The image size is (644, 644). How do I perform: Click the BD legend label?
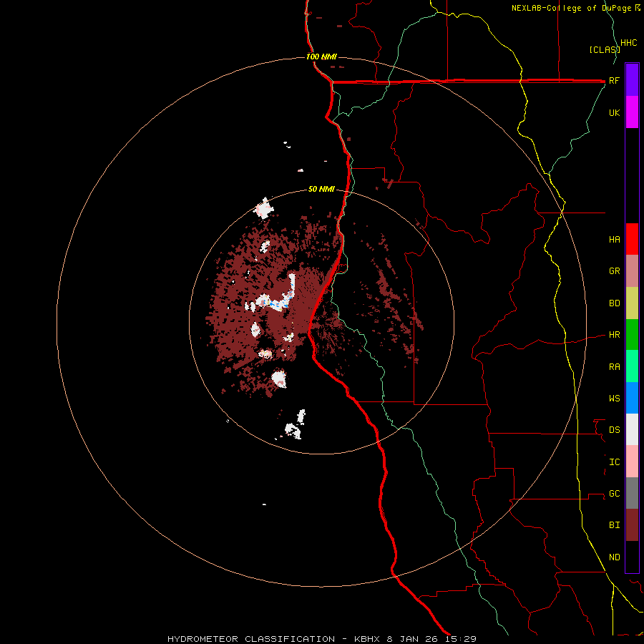coord(614,303)
